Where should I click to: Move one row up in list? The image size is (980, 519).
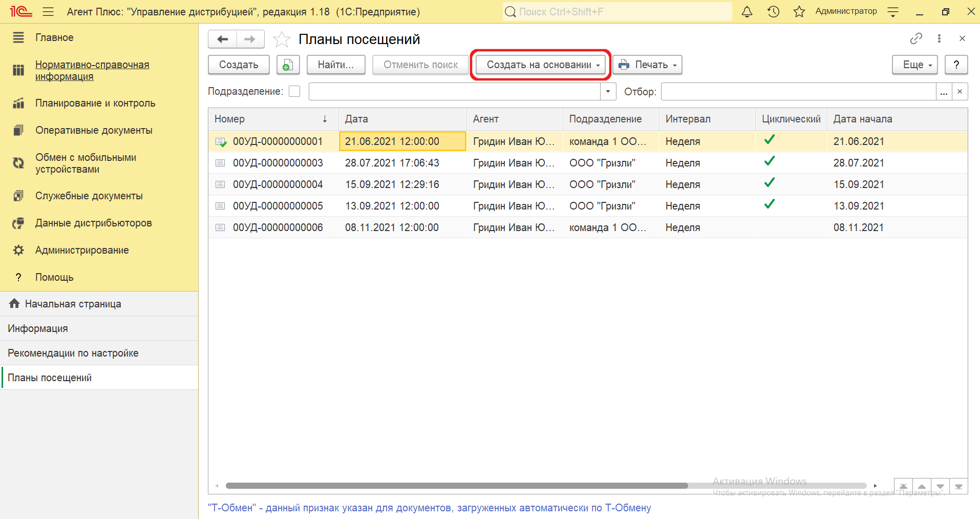[x=922, y=486]
